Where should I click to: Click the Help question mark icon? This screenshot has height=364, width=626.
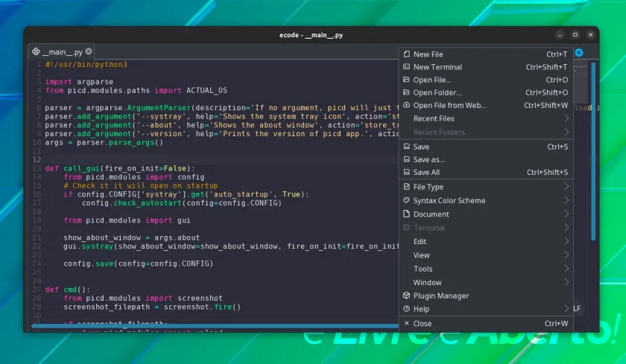point(406,309)
